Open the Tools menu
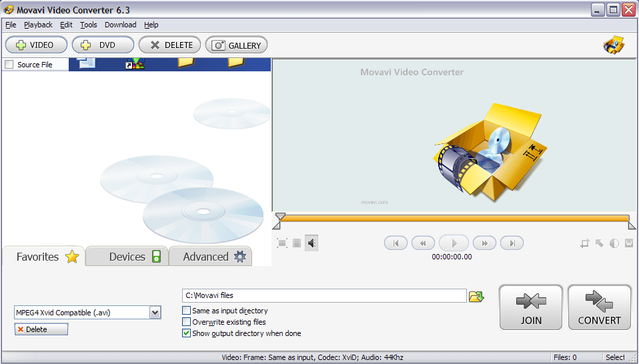Viewport: 639px width, 364px height. (89, 25)
